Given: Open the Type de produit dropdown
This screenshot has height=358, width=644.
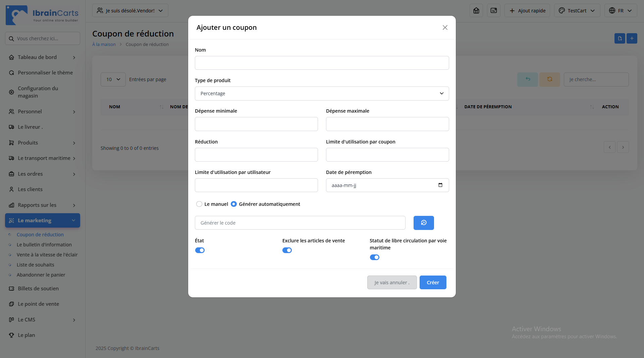Looking at the screenshot, I should [x=322, y=94].
